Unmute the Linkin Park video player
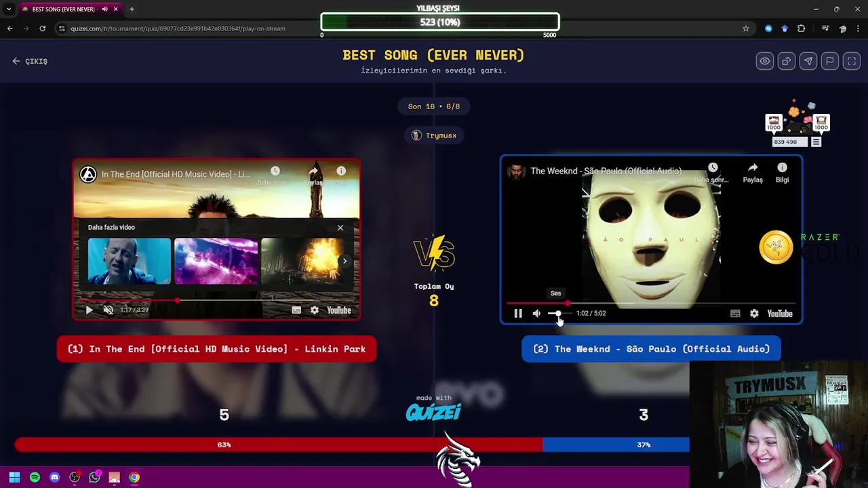This screenshot has height=488, width=868. point(108,310)
